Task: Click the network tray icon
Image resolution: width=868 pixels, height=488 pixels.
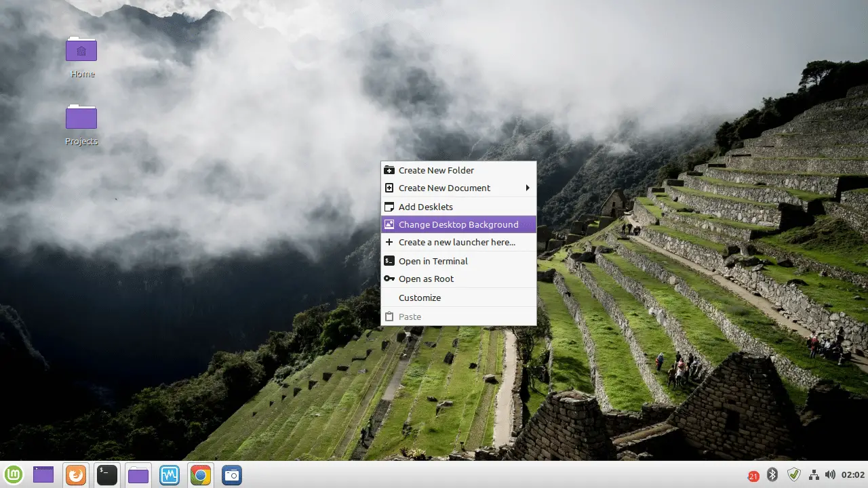Action: (x=813, y=474)
